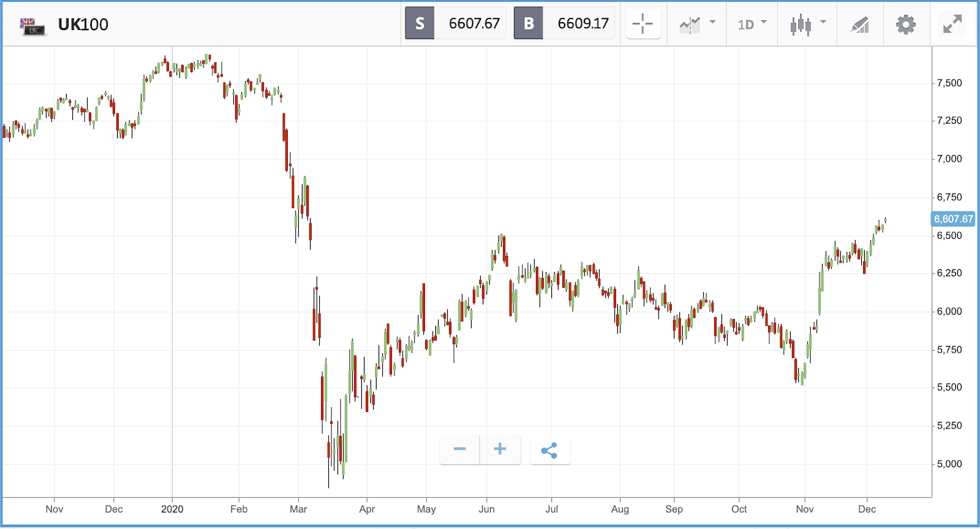Open chart settings with the gear icon
The height and width of the screenshot is (529, 980).
pos(906,24)
